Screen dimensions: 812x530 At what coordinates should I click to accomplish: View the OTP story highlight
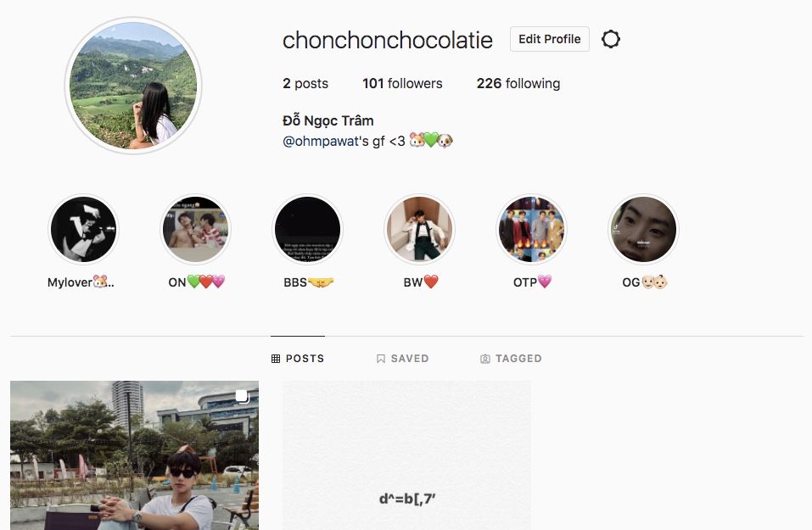531,229
